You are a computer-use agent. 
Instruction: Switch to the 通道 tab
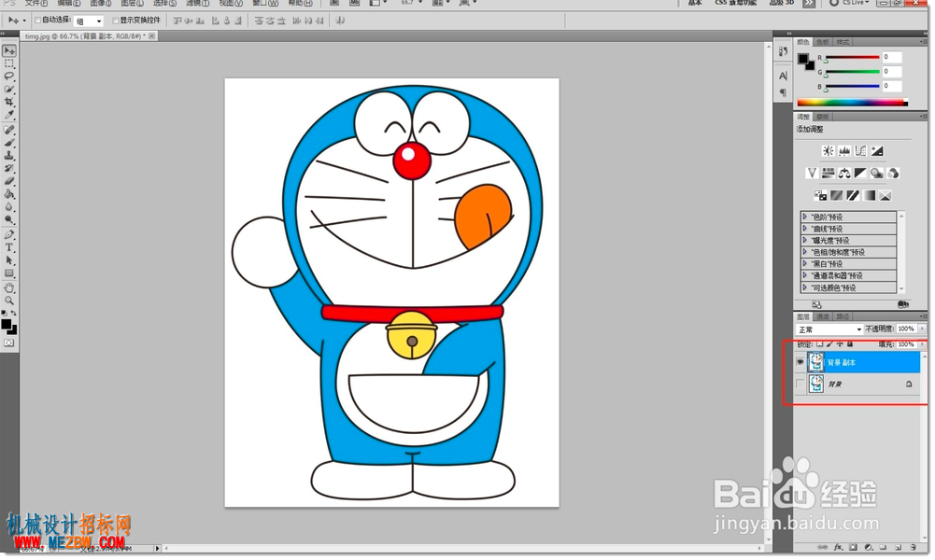tap(823, 316)
